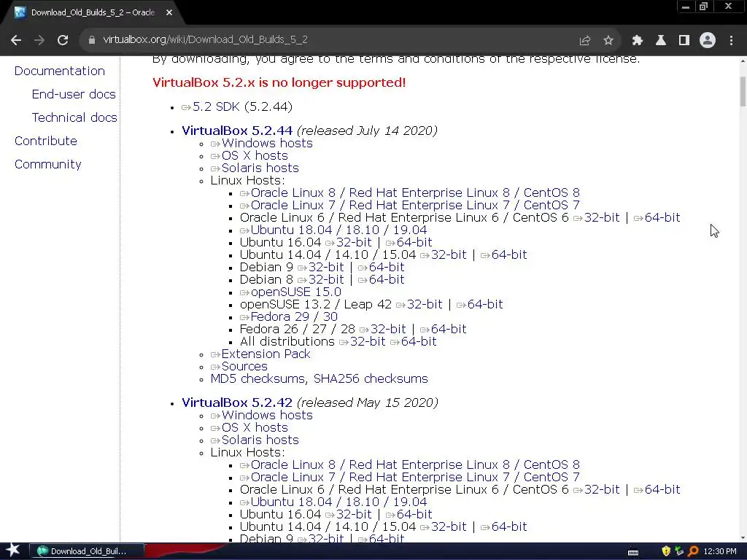The height and width of the screenshot is (560, 747).
Task: Open End-user docs sidebar link
Action: coord(74,94)
